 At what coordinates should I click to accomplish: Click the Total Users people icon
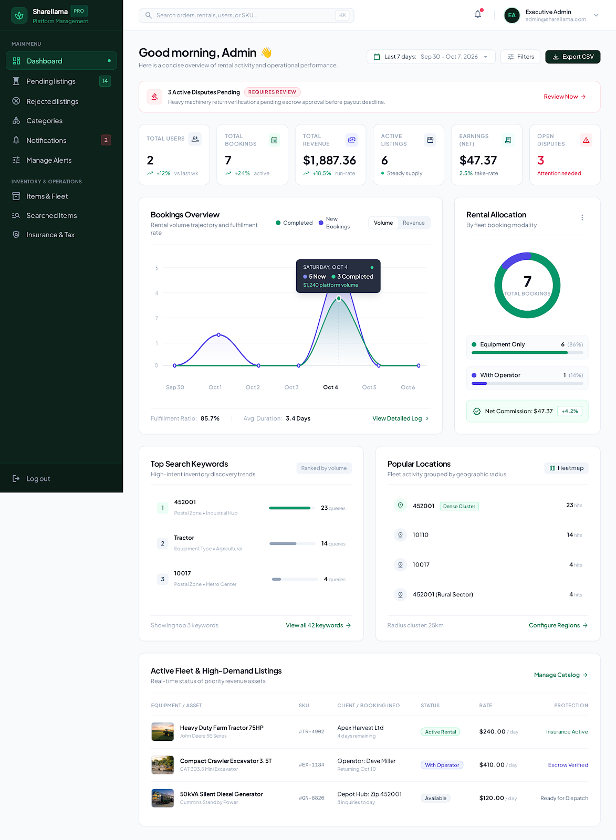click(195, 139)
